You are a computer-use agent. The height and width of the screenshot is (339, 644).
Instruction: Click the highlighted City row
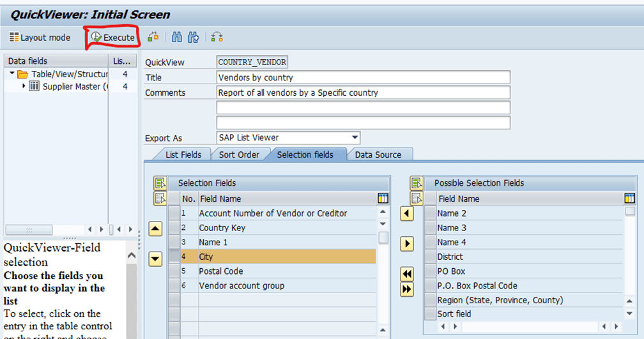pyautogui.click(x=278, y=257)
